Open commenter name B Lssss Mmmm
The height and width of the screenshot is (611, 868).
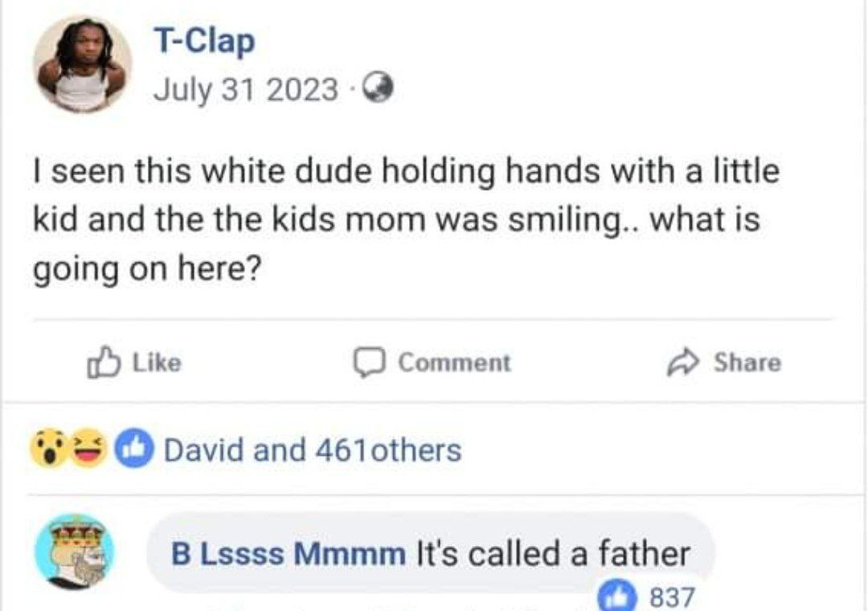[x=289, y=553]
